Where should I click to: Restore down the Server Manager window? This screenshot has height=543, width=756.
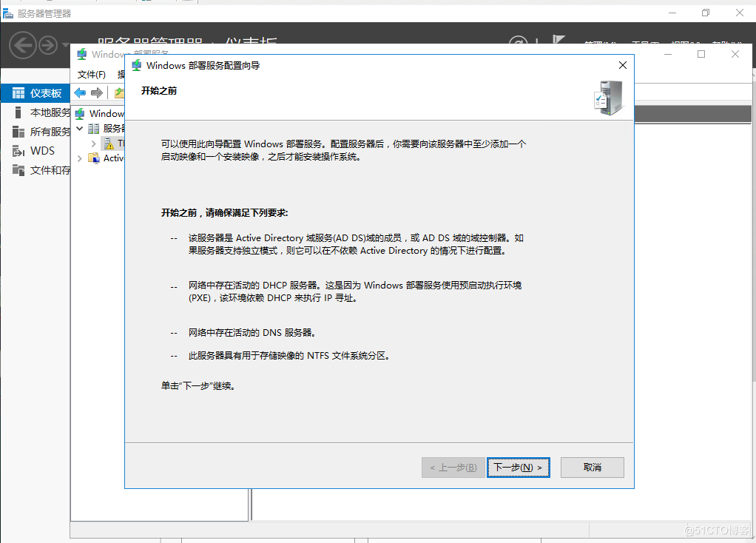pyautogui.click(x=706, y=13)
